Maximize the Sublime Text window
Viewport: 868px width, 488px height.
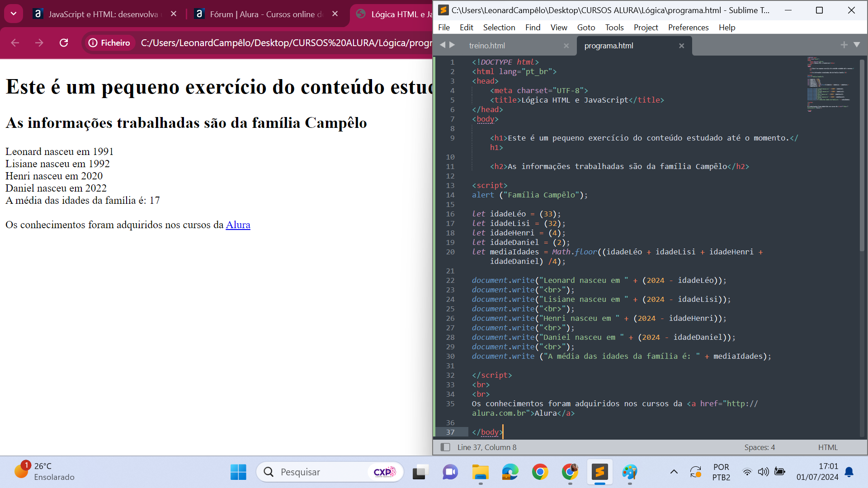click(x=819, y=10)
